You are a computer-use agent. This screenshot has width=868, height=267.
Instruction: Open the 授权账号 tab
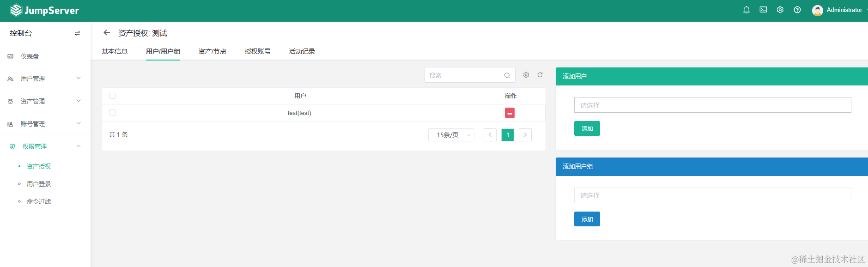[x=258, y=51]
